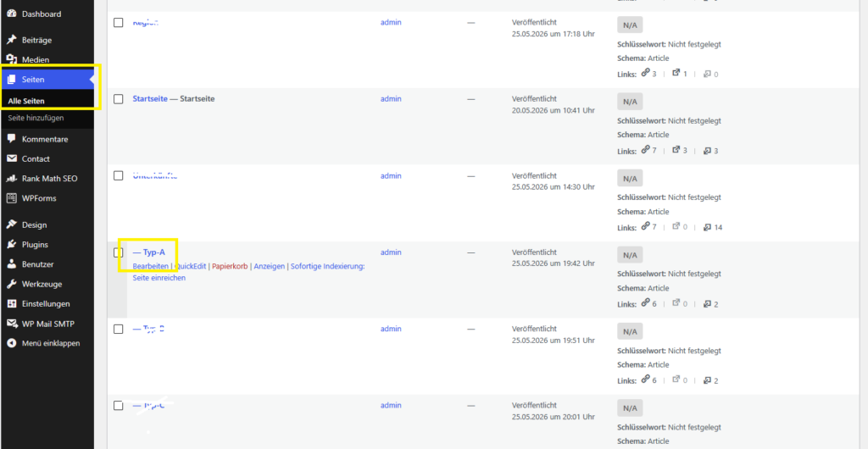
Task: Open Alle Seiten submenu item
Action: (26, 101)
